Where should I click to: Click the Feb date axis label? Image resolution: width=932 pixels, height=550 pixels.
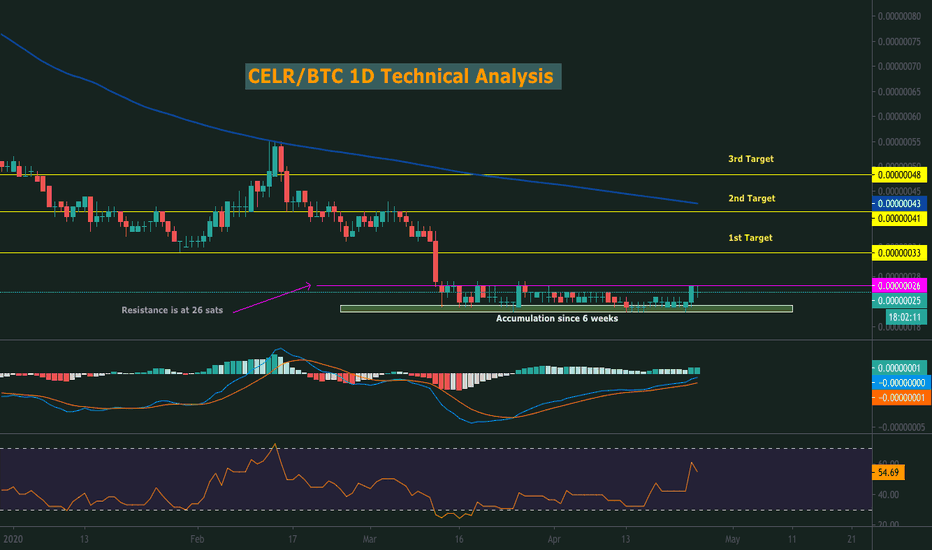(197, 539)
